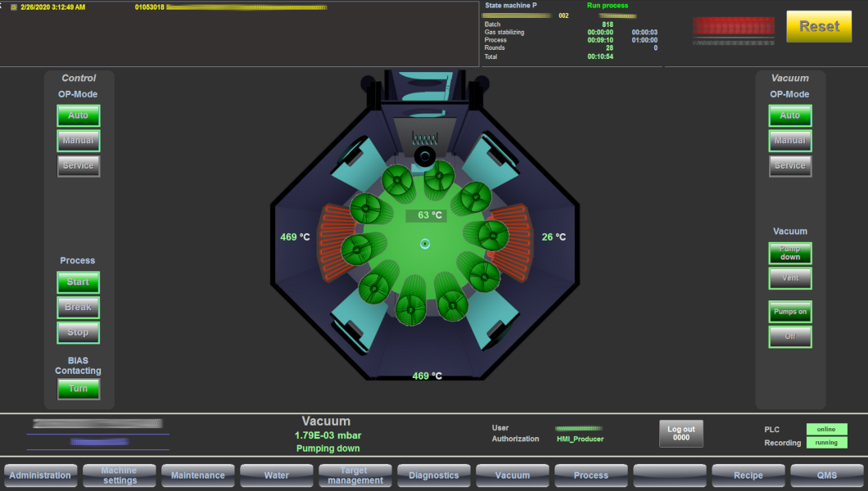Open the Administration tab
Viewport: 868px width, 491px height.
40,475
